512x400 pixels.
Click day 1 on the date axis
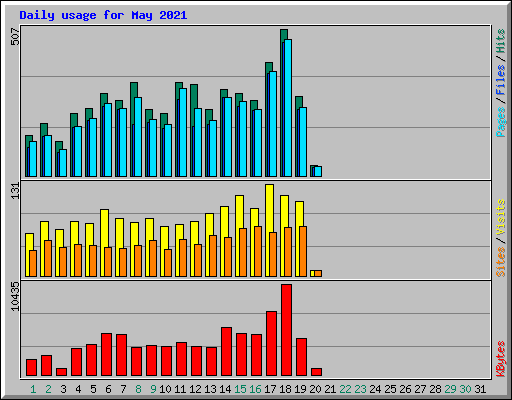[33, 389]
